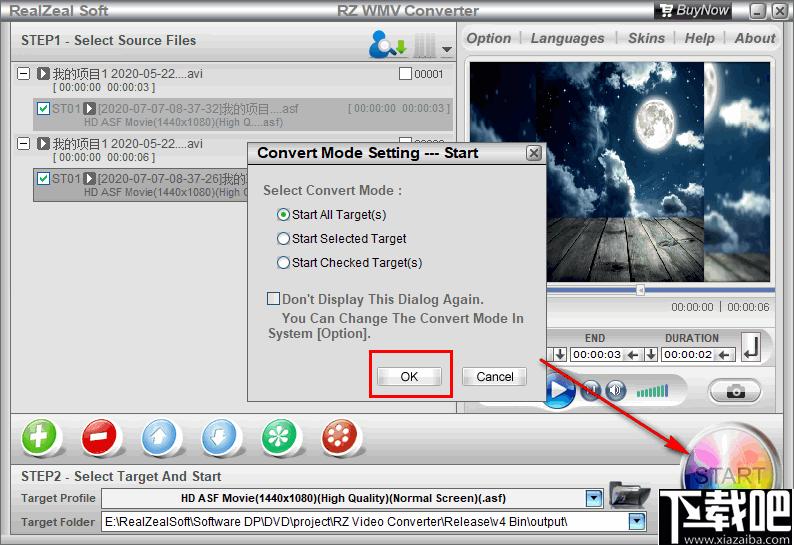794x545 pixels.
Task: Open the Target Profile dropdown arrow
Action: point(594,498)
